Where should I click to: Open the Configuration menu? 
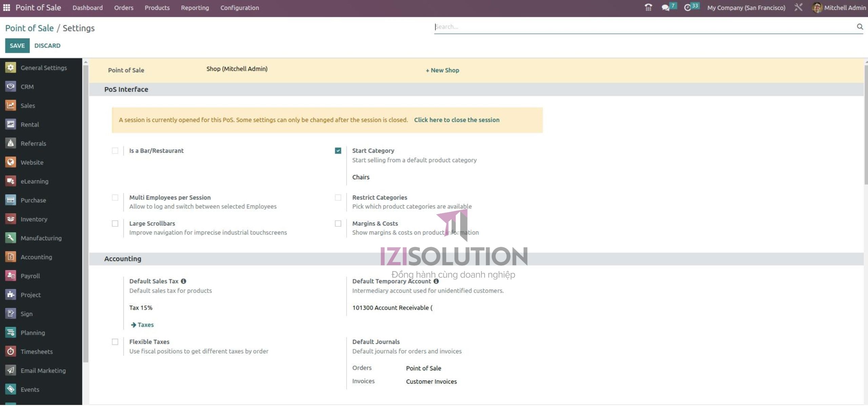tap(239, 7)
